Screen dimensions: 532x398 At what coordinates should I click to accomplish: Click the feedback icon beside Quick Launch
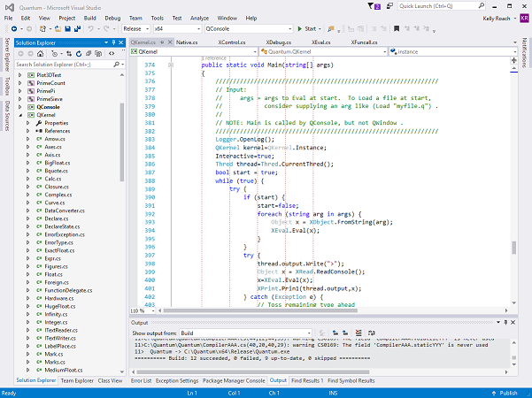coord(389,6)
